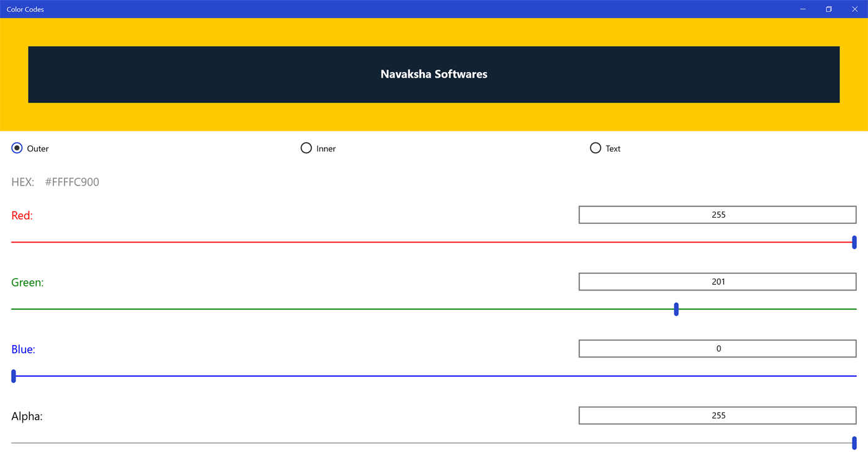Select the Text radio button
The height and width of the screenshot is (466, 868).
point(596,148)
